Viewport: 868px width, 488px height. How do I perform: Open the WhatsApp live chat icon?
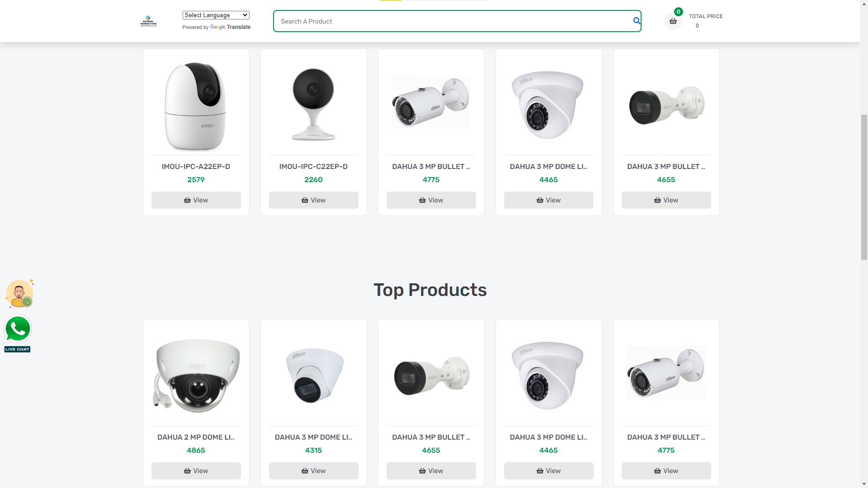[x=17, y=333]
